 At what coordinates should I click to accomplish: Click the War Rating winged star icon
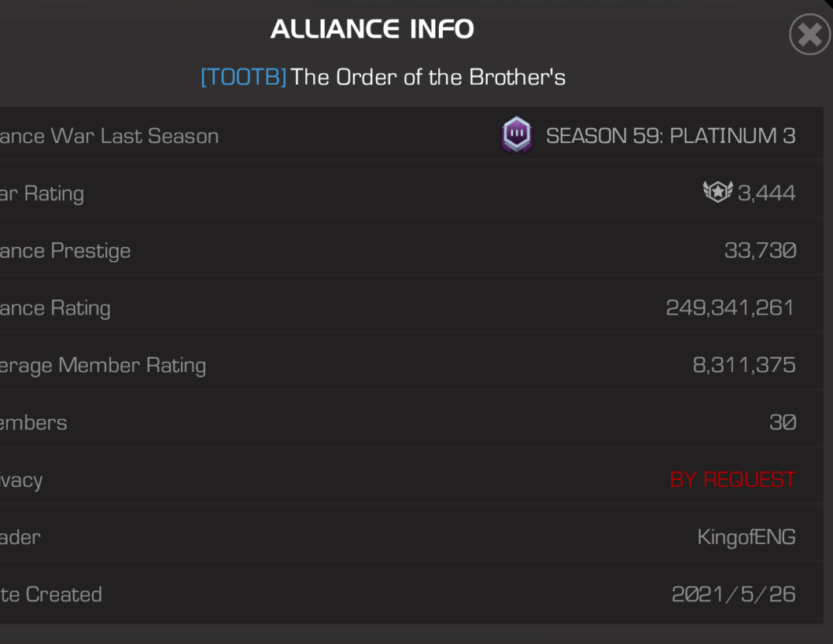[x=717, y=192]
